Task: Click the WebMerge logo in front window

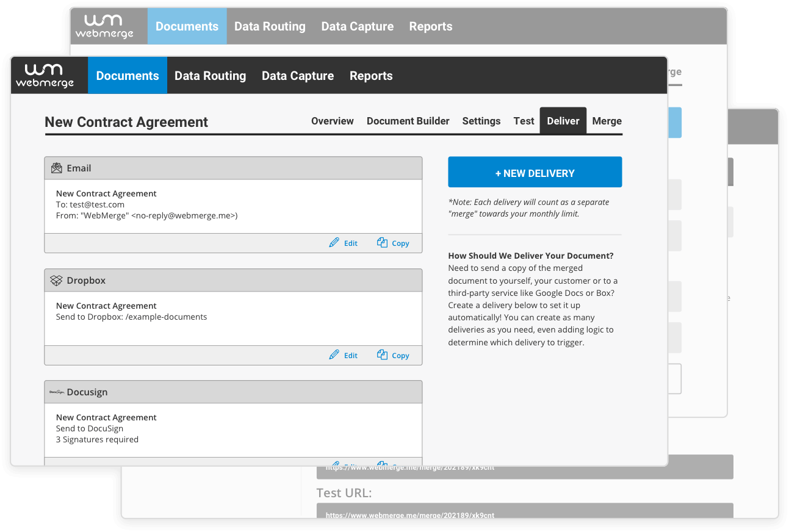Action: click(45, 76)
